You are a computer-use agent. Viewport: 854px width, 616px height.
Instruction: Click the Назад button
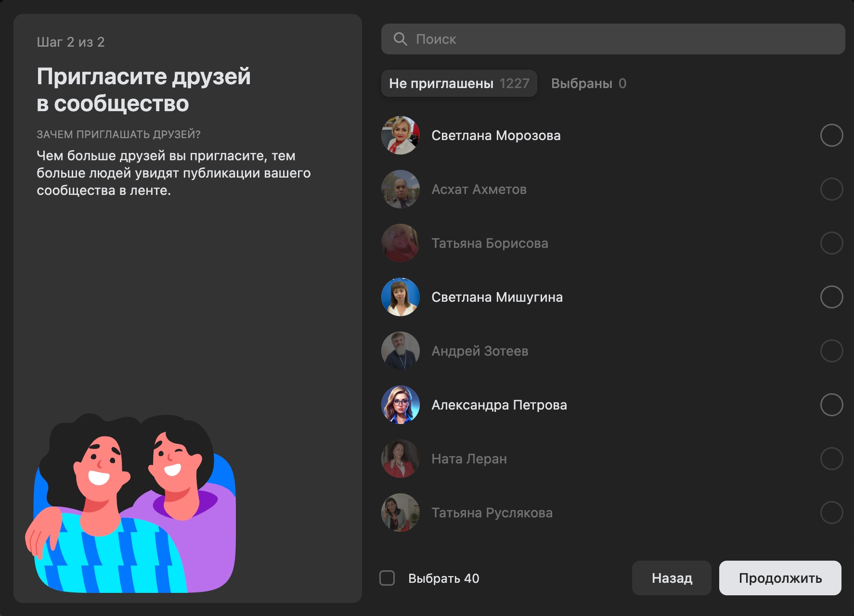[x=672, y=578]
